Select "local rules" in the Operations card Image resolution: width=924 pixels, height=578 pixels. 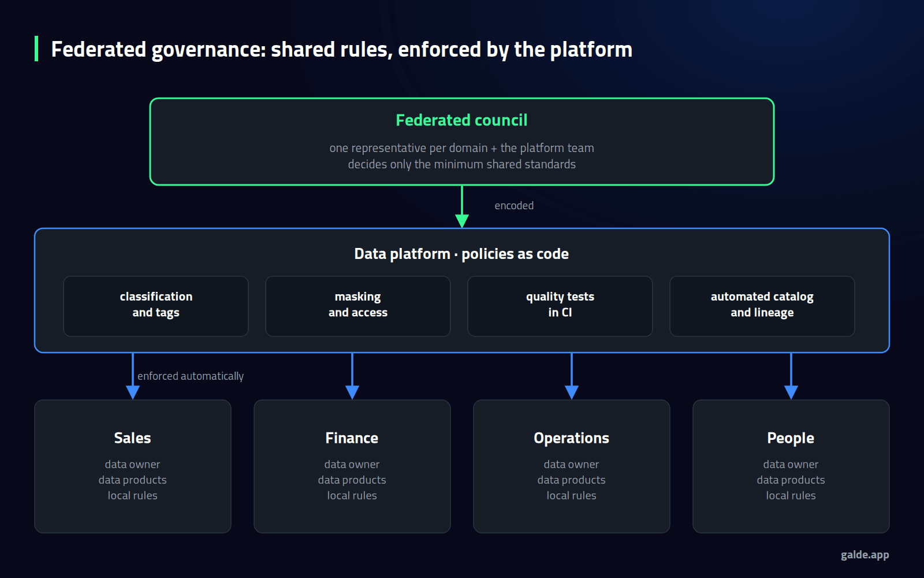click(571, 495)
